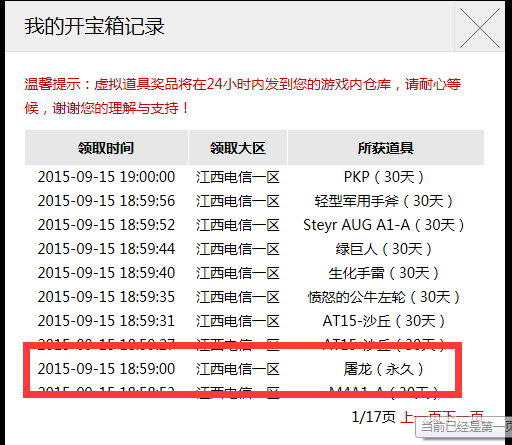
Task: Click timestamp 2015-09-15 18:59:52
Action: tap(106, 225)
